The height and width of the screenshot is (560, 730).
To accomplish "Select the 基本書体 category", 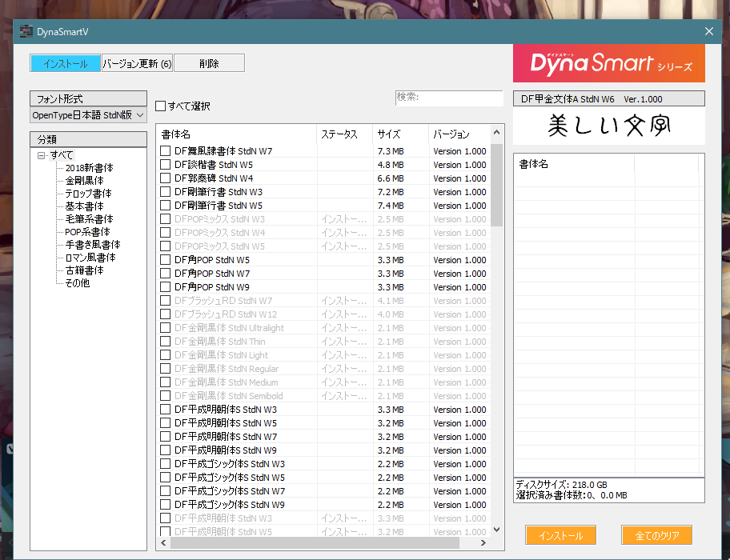I will 84,206.
